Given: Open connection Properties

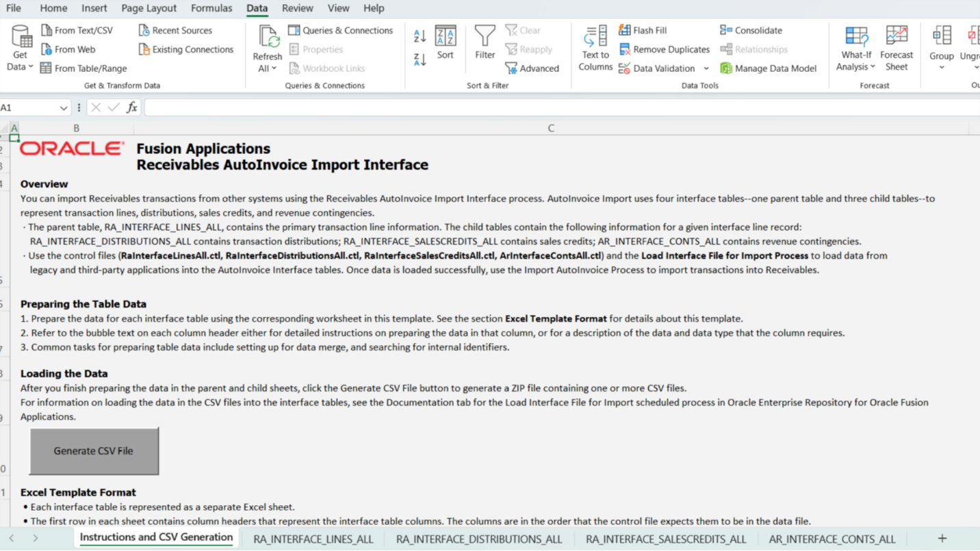Looking at the screenshot, I should pos(315,49).
